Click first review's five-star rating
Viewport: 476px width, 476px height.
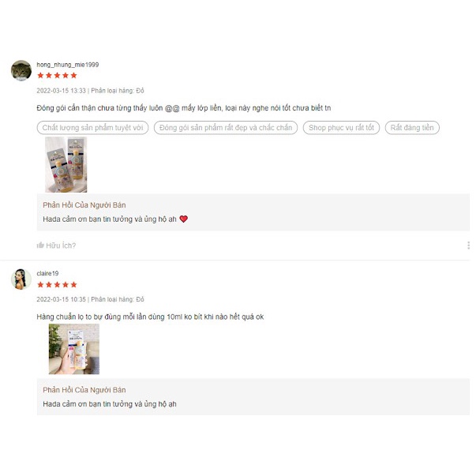[x=57, y=76]
